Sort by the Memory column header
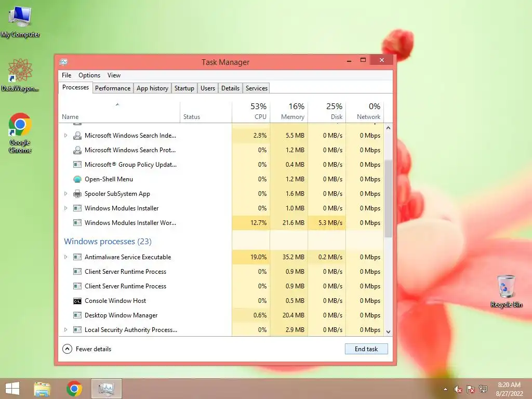This screenshot has width=532, height=399. (x=289, y=112)
